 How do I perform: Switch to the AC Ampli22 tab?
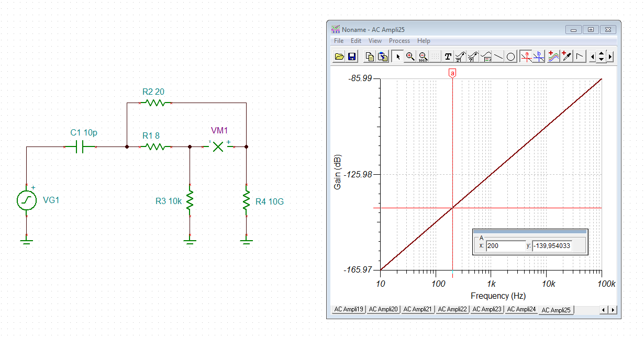click(x=452, y=309)
